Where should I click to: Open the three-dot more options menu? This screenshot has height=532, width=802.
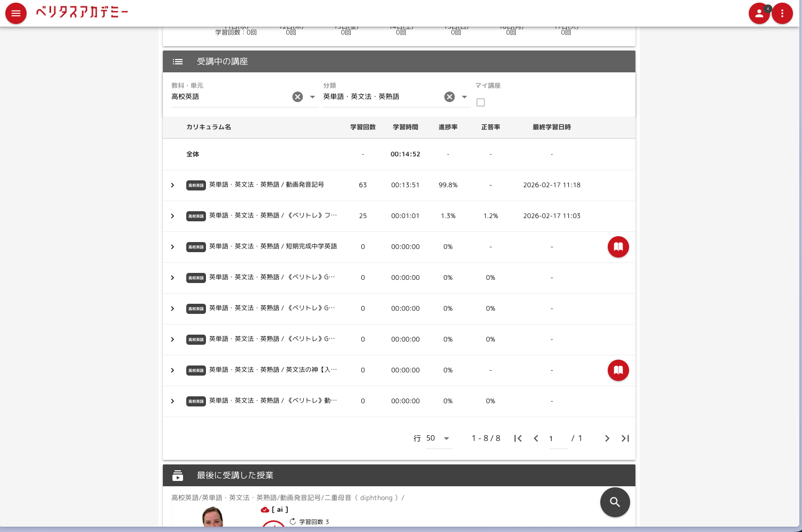coord(782,13)
